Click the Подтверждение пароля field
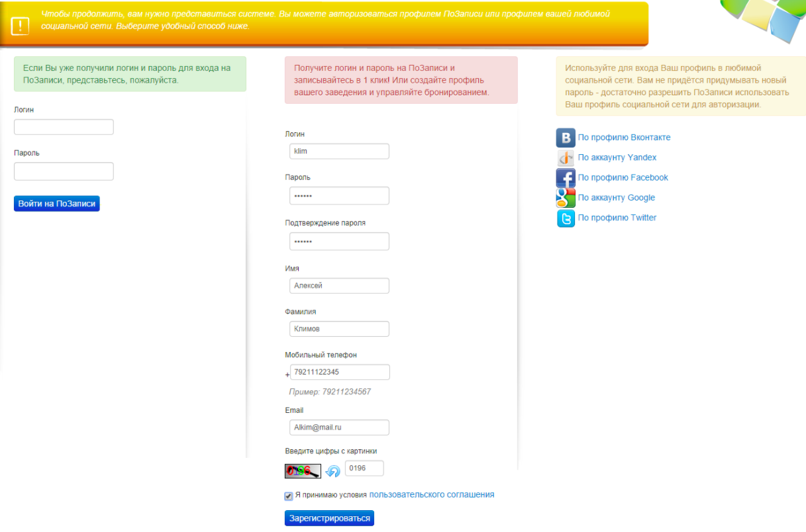Viewport: 806px width, 532px height. (339, 242)
